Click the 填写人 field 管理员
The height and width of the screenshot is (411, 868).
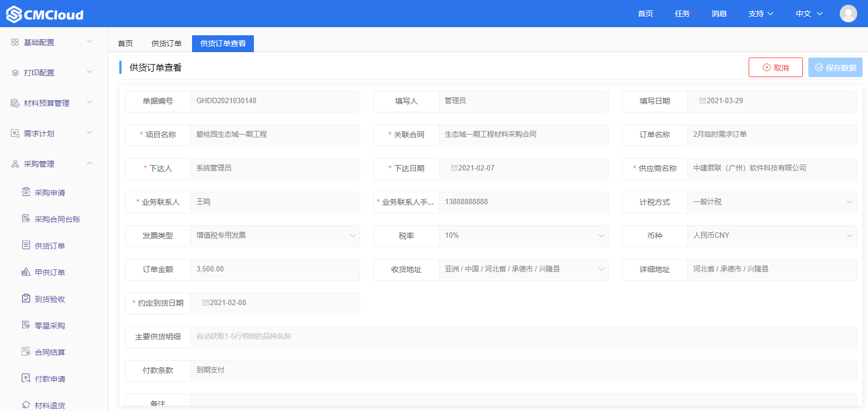(524, 101)
